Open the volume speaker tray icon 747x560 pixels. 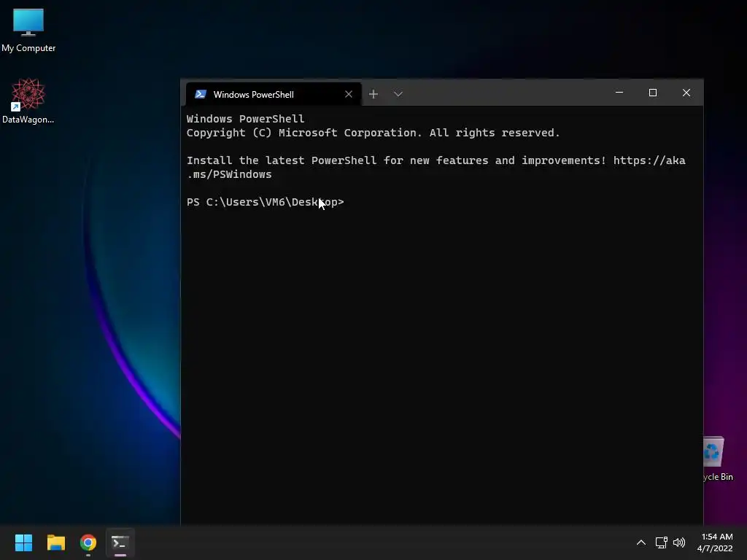[x=679, y=542]
